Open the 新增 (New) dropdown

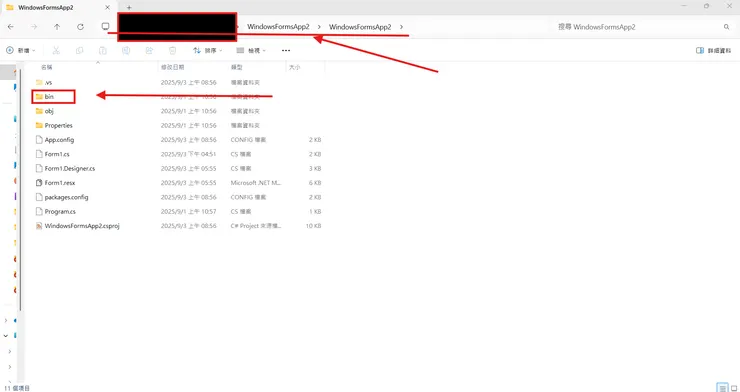20,50
